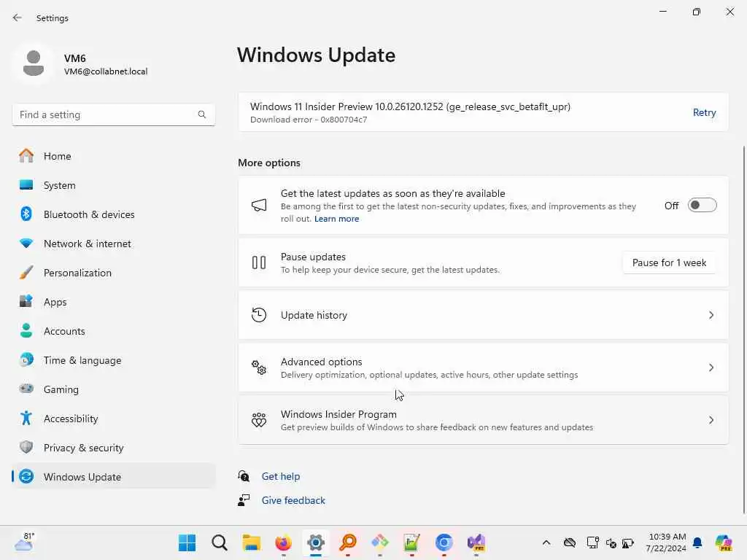Click VM6@collabnet.local account text

(106, 71)
